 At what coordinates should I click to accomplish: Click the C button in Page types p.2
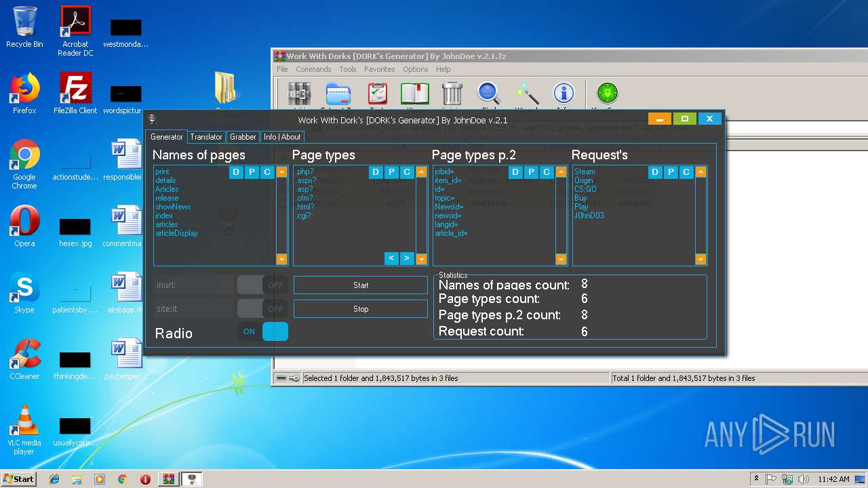point(547,172)
